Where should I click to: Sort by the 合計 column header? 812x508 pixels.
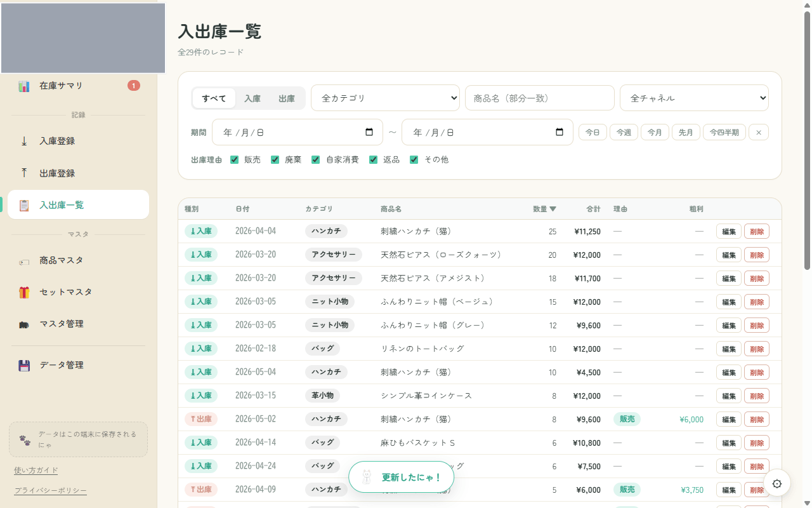tap(593, 209)
